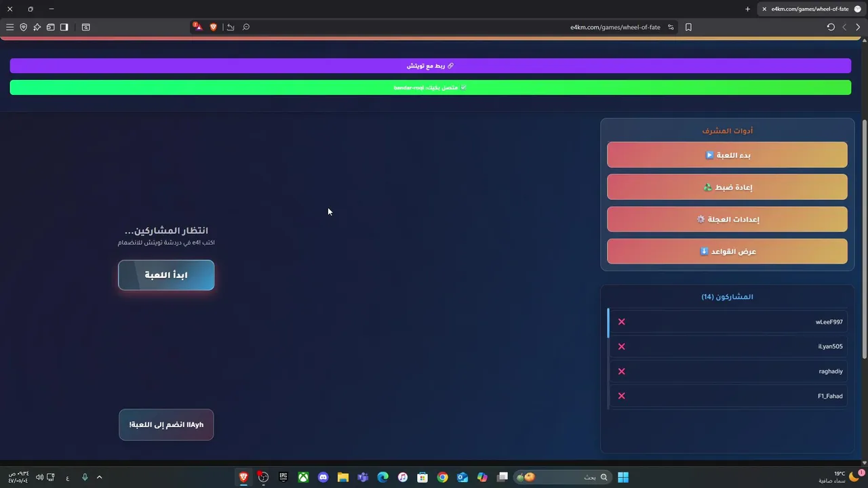Click the 'المشاركون (14)' participants heading
Screen dimensions: 868x488
pyautogui.click(x=727, y=297)
